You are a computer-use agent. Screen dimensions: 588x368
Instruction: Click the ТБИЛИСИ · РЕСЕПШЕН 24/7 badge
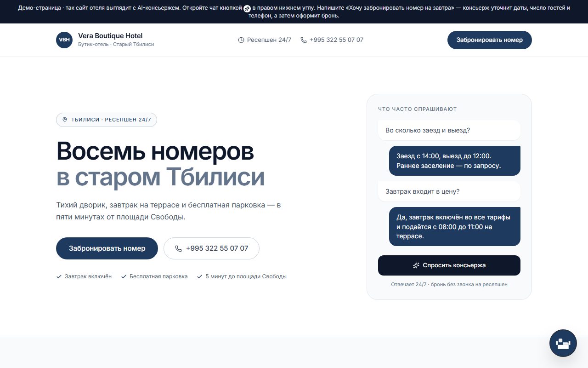coord(107,120)
